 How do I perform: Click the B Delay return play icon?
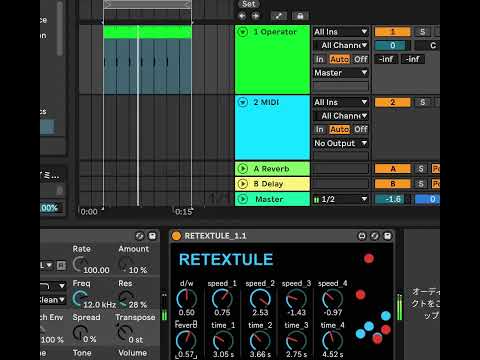pos(243,184)
